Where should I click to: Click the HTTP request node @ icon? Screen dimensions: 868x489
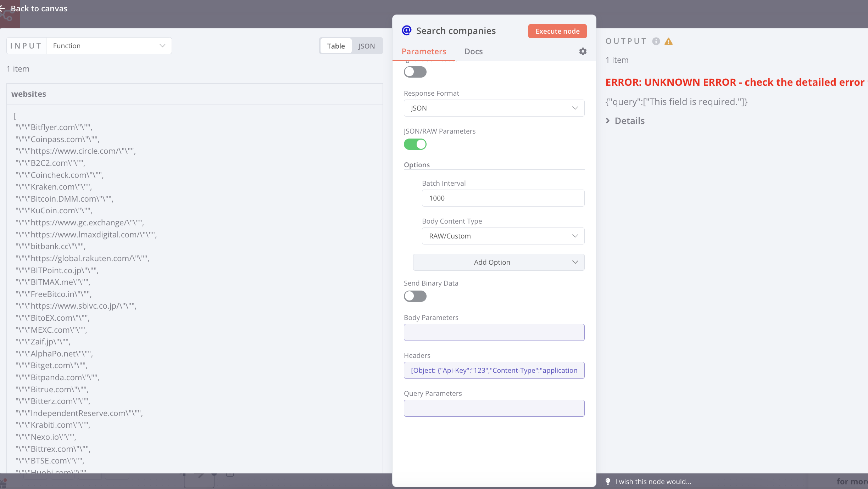click(x=406, y=30)
